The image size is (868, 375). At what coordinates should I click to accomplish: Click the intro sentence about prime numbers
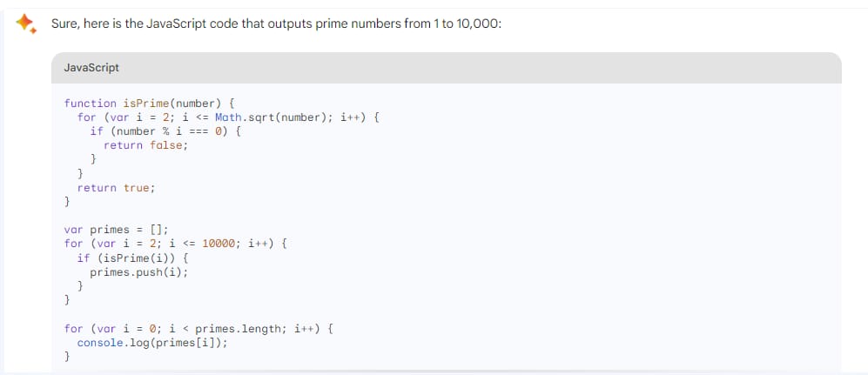(x=276, y=25)
